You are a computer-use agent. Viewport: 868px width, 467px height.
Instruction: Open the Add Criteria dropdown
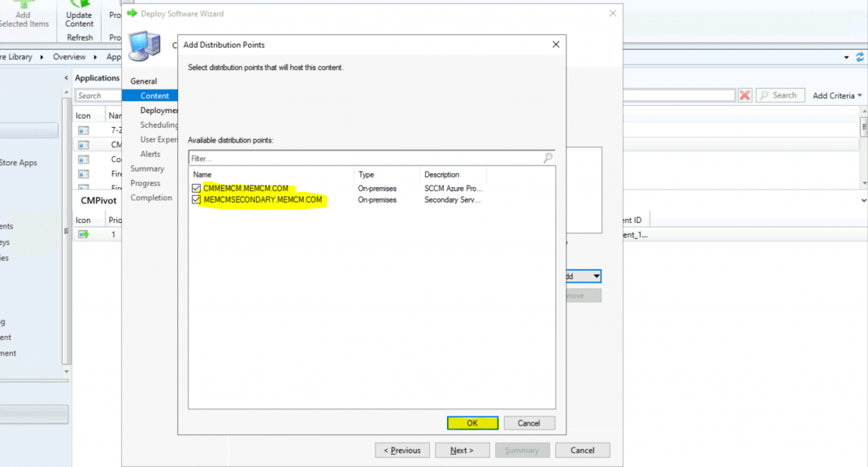click(837, 95)
